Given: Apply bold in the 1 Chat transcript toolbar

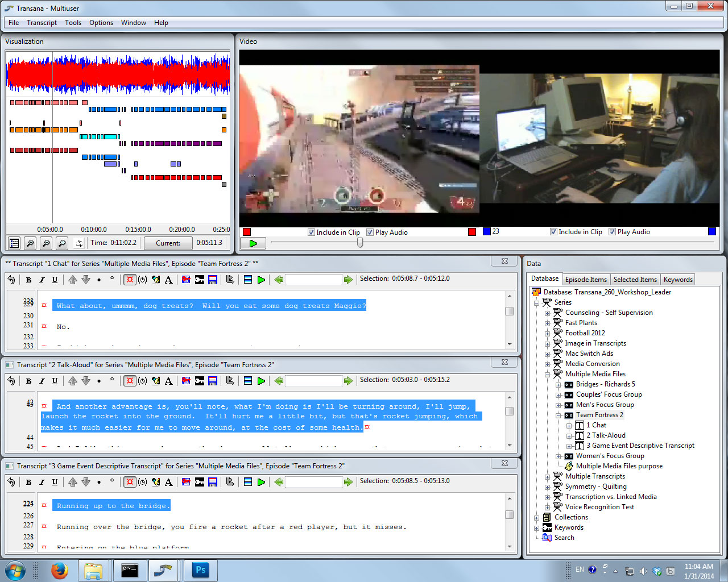Looking at the screenshot, I should [28, 280].
